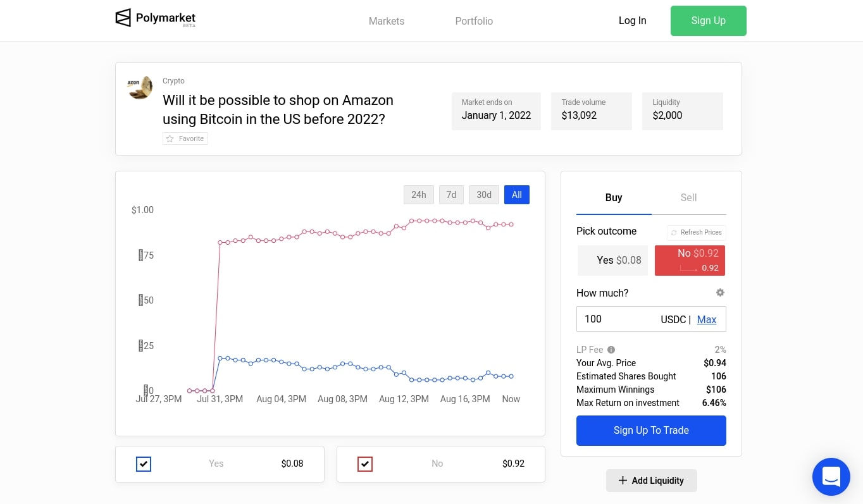863x504 pixels.
Task: Open the Portfolio nav item
Action: point(474,21)
